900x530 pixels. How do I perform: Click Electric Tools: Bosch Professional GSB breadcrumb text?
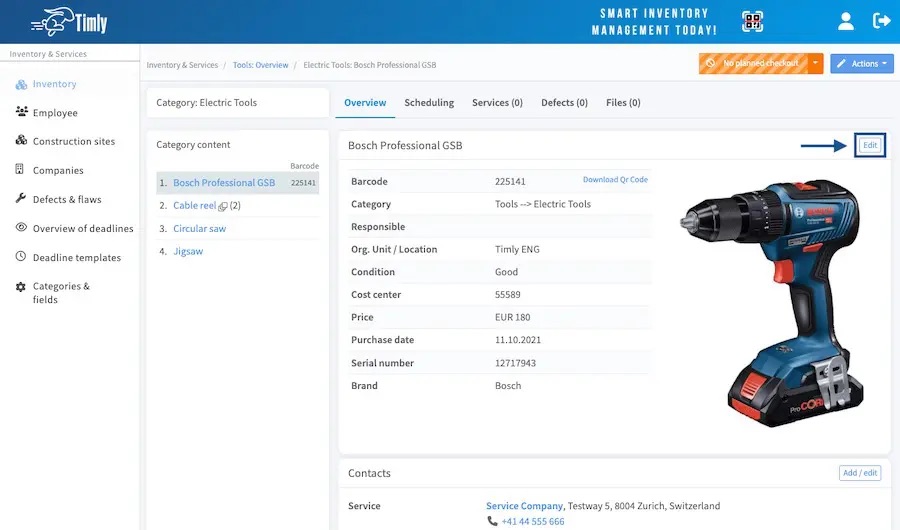pos(370,65)
